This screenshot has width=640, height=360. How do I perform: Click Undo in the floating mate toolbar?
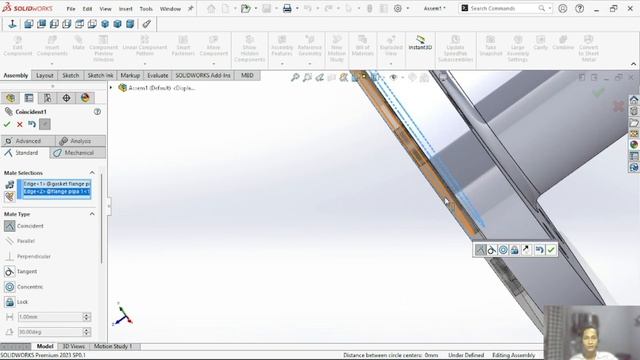[540, 250]
